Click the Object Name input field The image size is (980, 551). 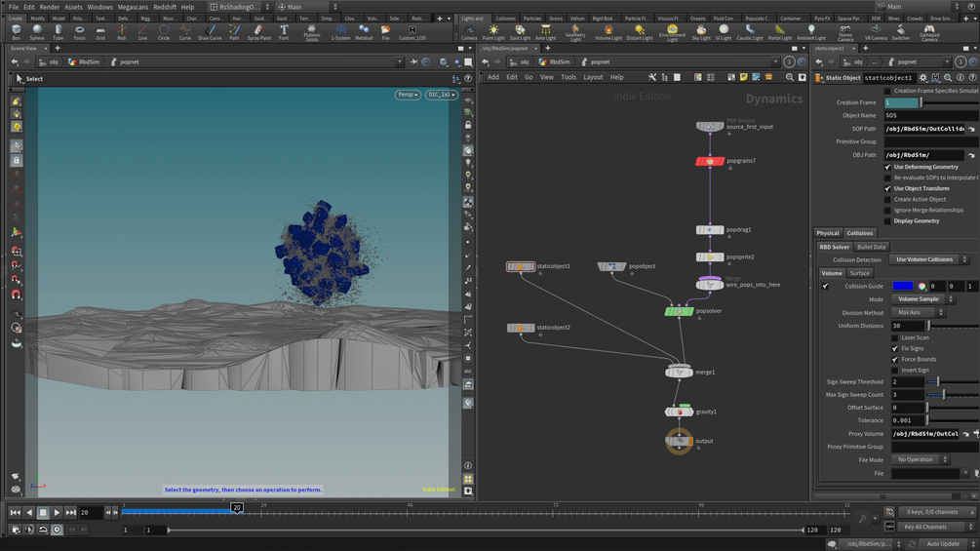point(930,115)
